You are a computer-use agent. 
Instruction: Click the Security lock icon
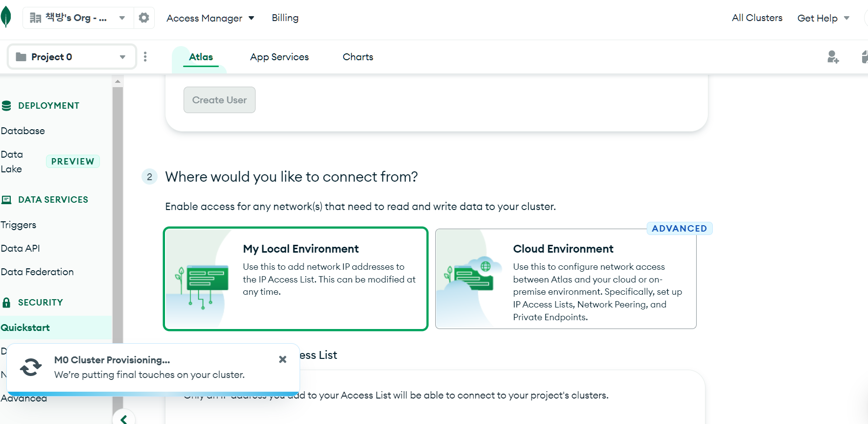(6, 303)
